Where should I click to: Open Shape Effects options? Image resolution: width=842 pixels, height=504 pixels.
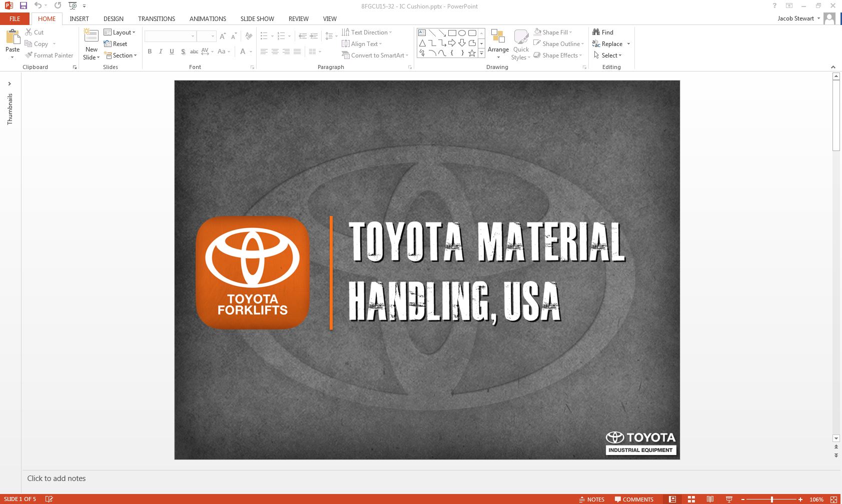[558, 55]
